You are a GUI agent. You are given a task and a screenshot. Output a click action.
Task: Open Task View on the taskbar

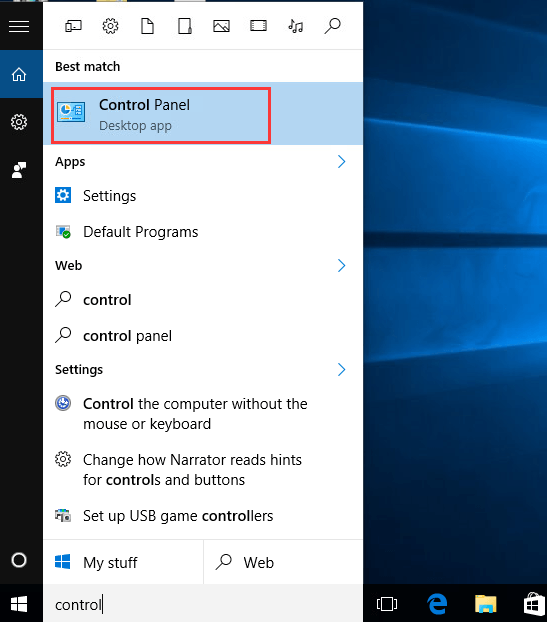[x=387, y=604]
